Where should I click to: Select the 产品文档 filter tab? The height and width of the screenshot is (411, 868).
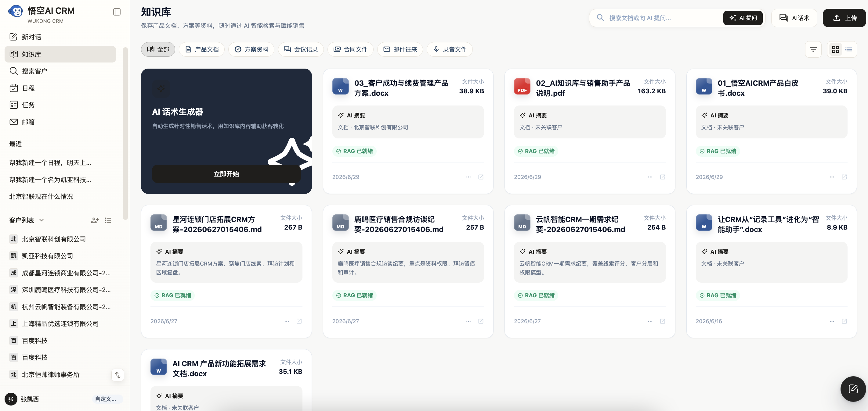(201, 49)
